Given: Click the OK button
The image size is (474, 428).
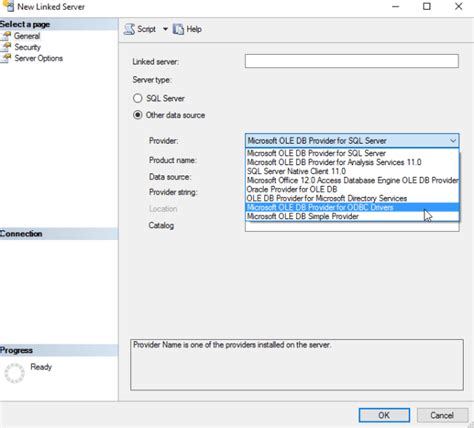Looking at the screenshot, I should (384, 415).
